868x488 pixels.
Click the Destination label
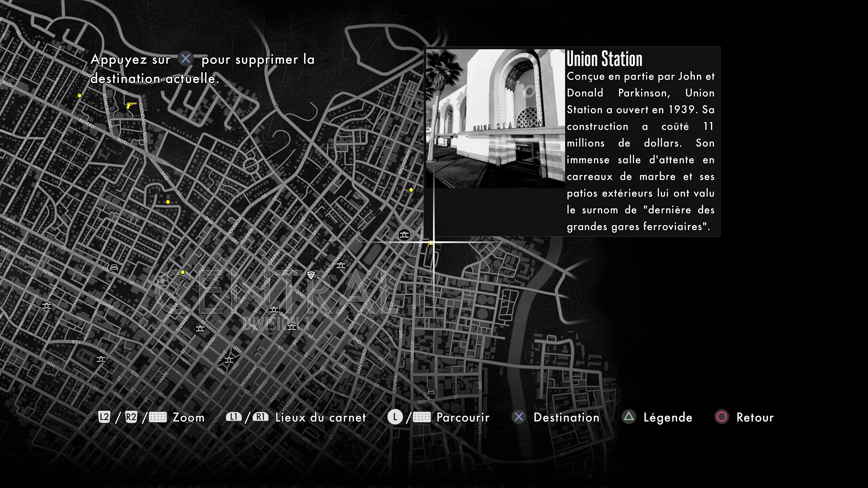566,418
